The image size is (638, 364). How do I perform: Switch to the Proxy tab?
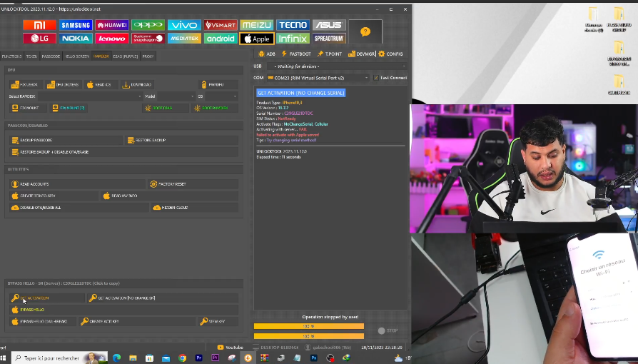(x=148, y=56)
